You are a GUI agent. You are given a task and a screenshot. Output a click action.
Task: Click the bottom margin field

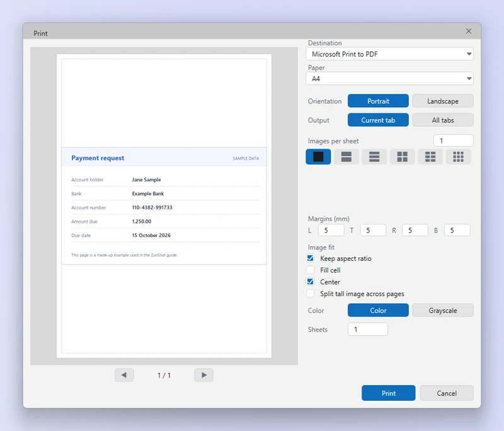[457, 231]
